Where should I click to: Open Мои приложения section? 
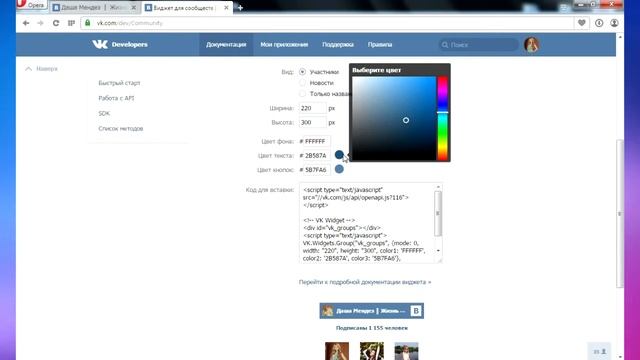pyautogui.click(x=284, y=44)
